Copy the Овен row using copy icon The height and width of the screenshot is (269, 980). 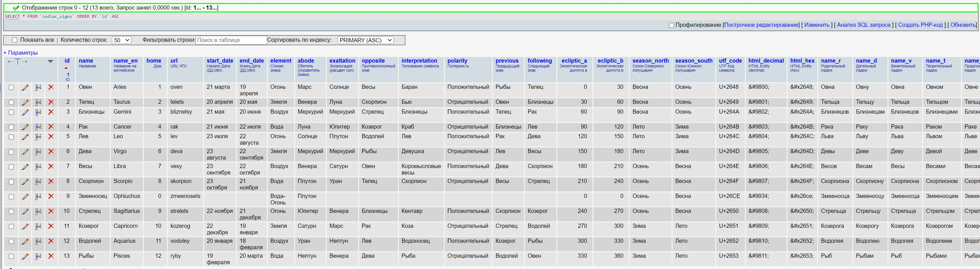pyautogui.click(x=38, y=87)
